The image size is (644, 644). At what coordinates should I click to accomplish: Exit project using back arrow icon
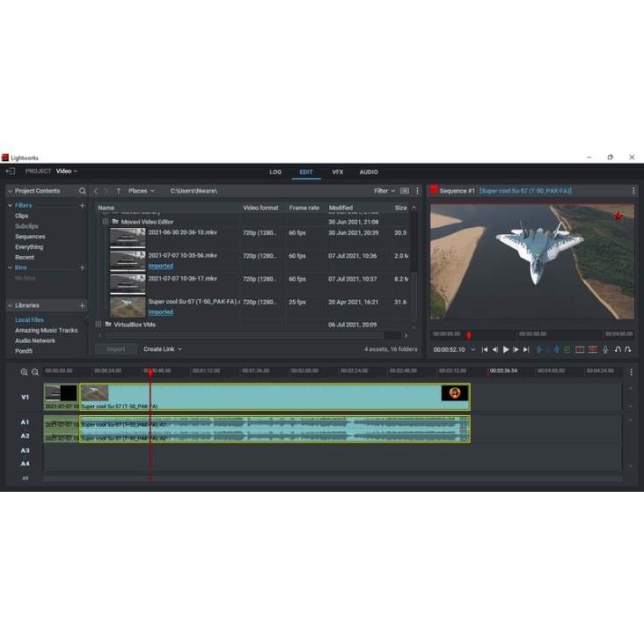tap(11, 171)
